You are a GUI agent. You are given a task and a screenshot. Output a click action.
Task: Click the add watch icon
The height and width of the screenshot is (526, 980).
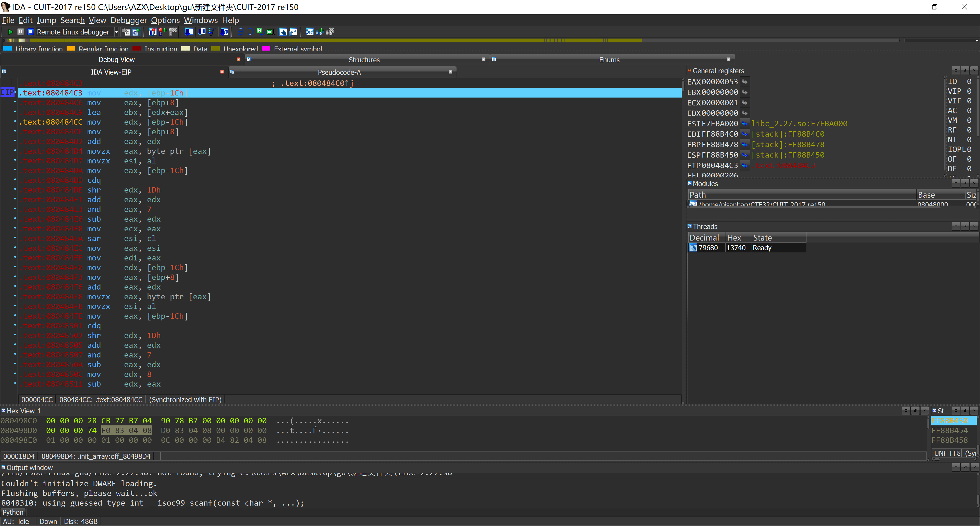[x=320, y=32]
